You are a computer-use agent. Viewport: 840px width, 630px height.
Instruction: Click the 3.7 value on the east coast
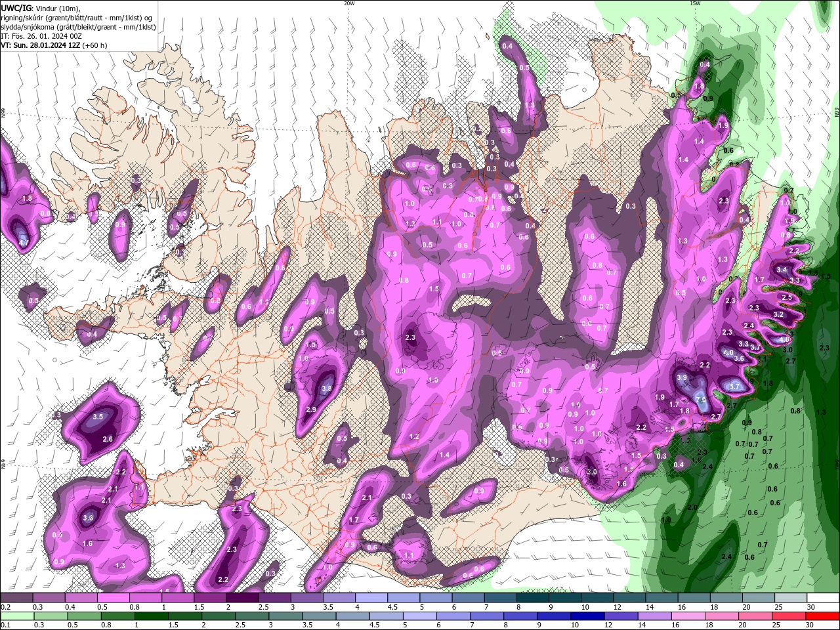tap(755, 348)
